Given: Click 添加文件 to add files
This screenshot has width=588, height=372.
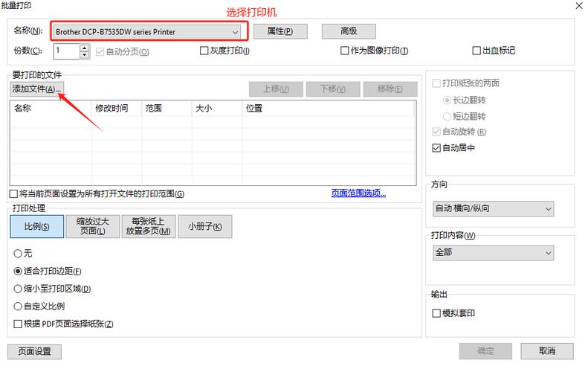Looking at the screenshot, I should pos(36,89).
